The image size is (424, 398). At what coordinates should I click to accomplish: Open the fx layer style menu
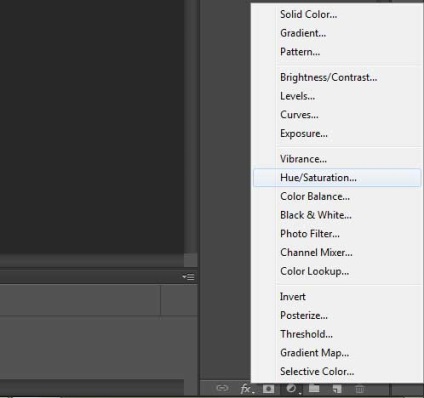point(247,389)
